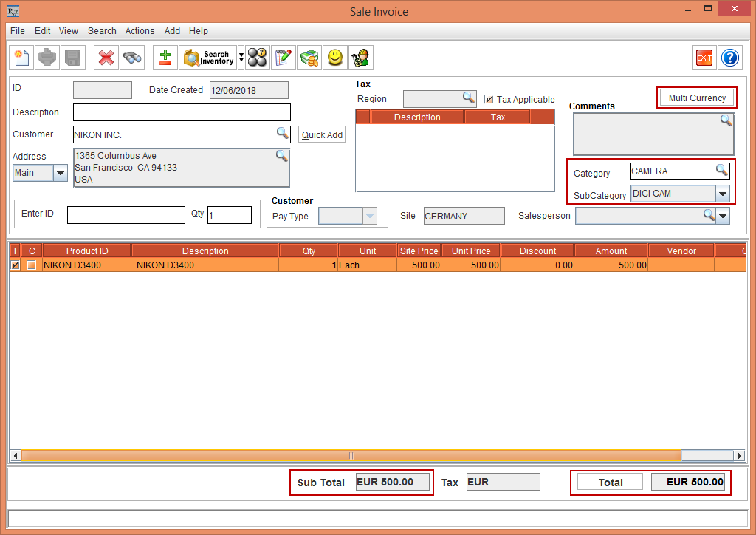756x535 pixels.
Task: Click the Enter ID input field
Action: coord(126,215)
